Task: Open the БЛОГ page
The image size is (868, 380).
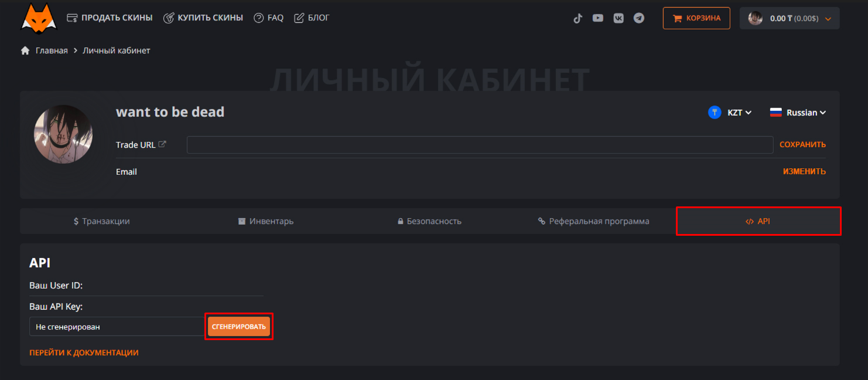Action: click(x=312, y=18)
